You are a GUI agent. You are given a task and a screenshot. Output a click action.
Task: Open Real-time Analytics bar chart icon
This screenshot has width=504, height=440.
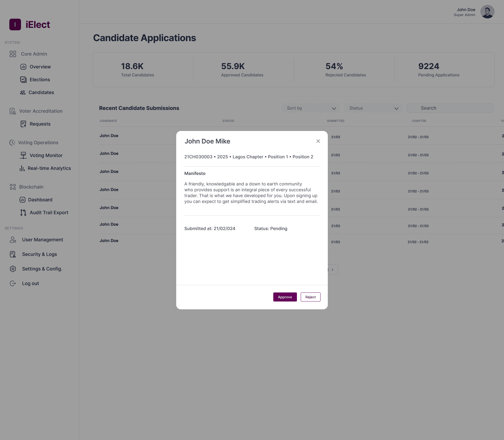tap(22, 168)
